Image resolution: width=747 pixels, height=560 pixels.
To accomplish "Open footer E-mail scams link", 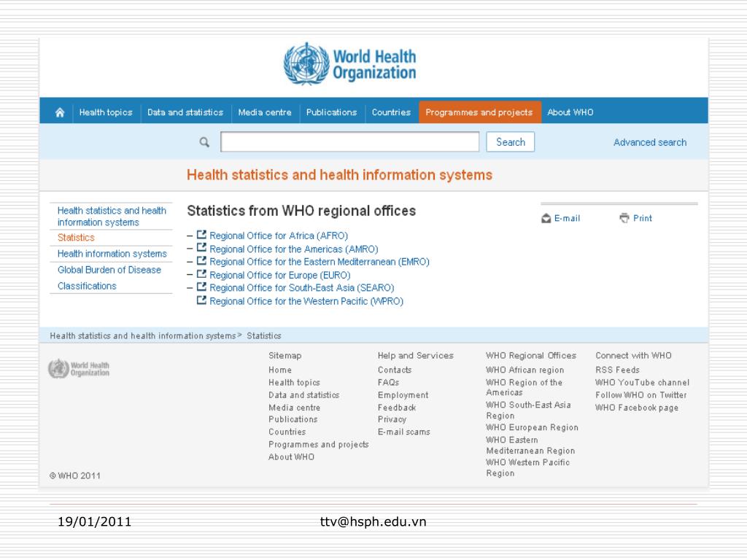I will 404,432.
